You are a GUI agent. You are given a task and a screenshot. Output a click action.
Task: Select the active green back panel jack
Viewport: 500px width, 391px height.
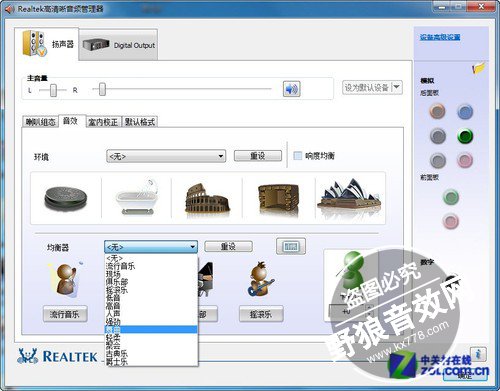(x=465, y=136)
